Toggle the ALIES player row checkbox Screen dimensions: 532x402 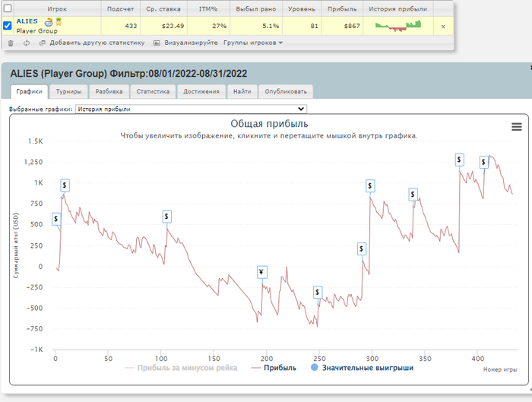tap(7, 26)
